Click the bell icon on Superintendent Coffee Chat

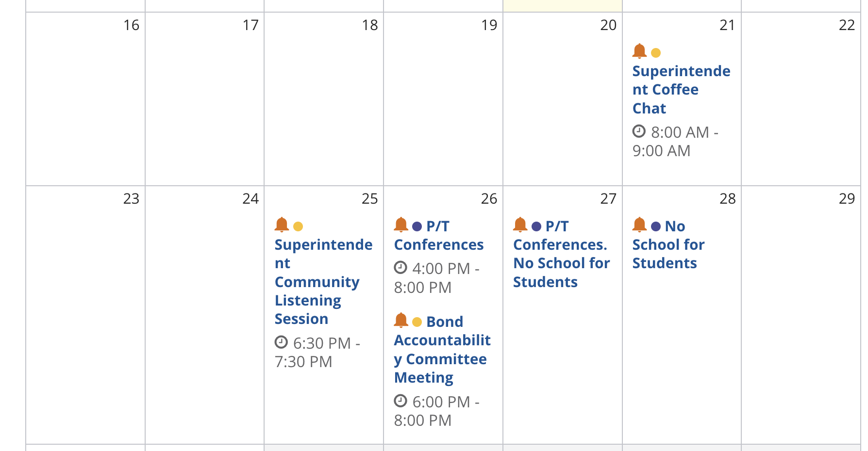click(x=639, y=50)
